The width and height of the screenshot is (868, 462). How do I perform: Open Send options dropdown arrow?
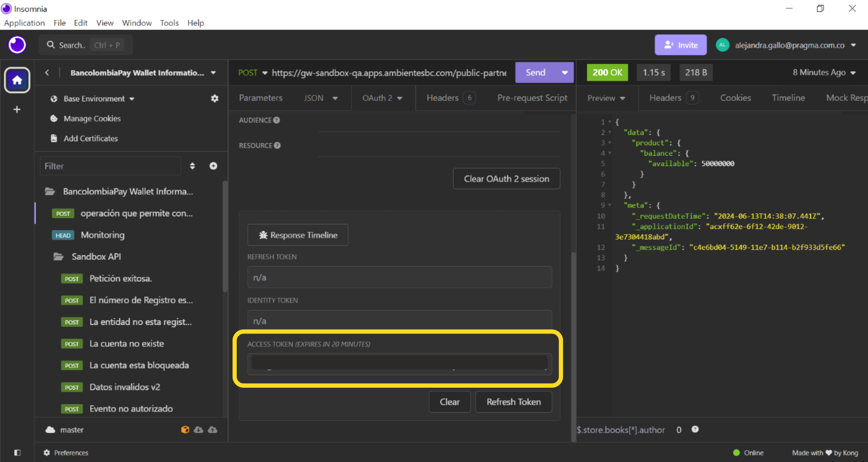[564, 72]
